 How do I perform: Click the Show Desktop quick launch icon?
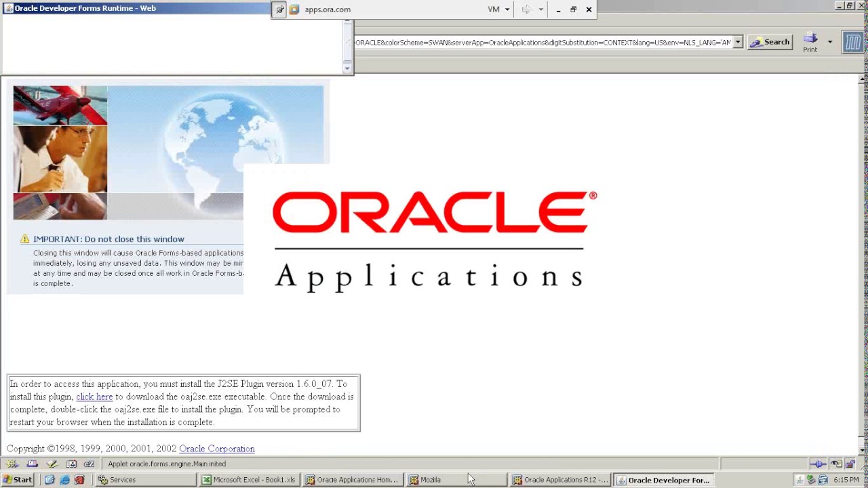pos(50,480)
